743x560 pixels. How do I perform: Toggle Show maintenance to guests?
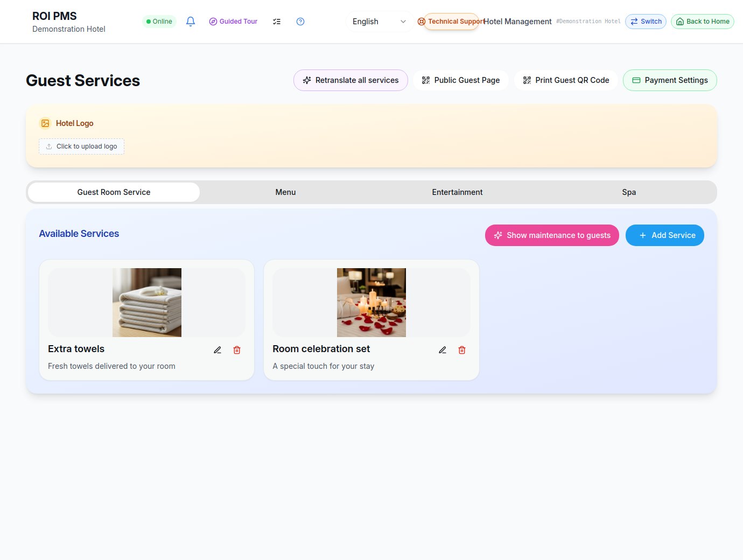pos(552,235)
